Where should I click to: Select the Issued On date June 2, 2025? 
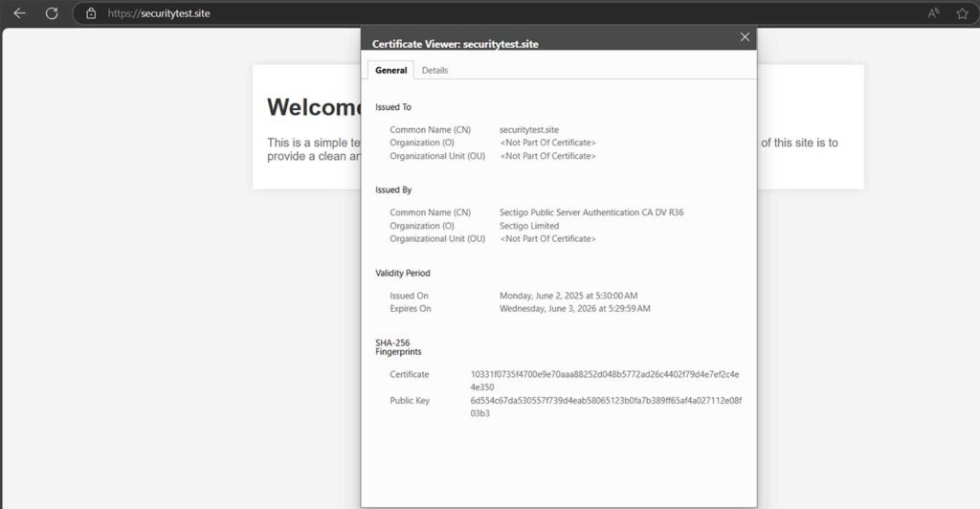pyautogui.click(x=568, y=296)
